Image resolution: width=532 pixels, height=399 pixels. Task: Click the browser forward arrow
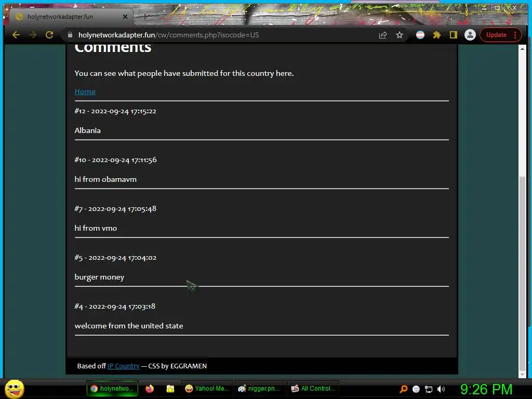tap(33, 35)
